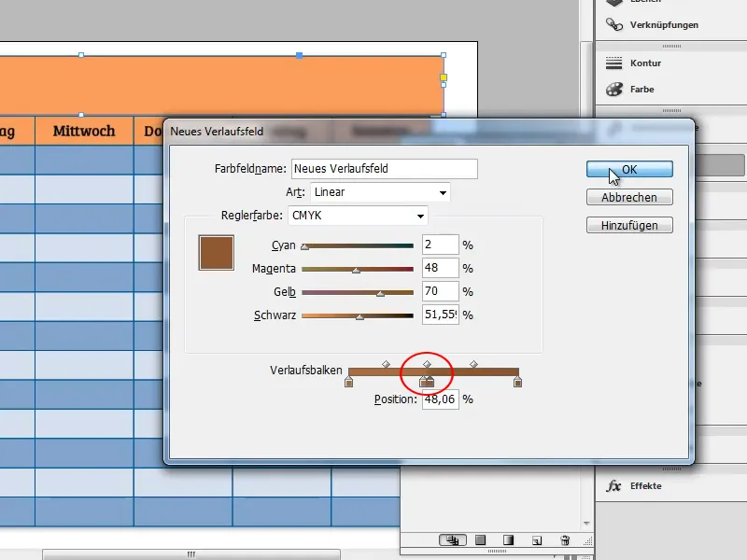Delete swatch with the trash icon
The width and height of the screenshot is (747, 560).
[565, 540]
